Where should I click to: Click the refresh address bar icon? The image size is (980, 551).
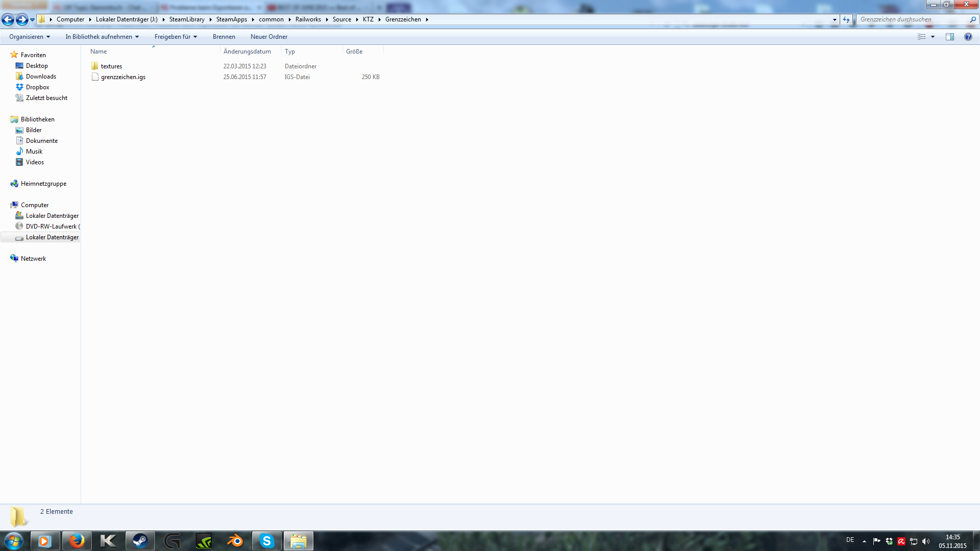point(846,19)
